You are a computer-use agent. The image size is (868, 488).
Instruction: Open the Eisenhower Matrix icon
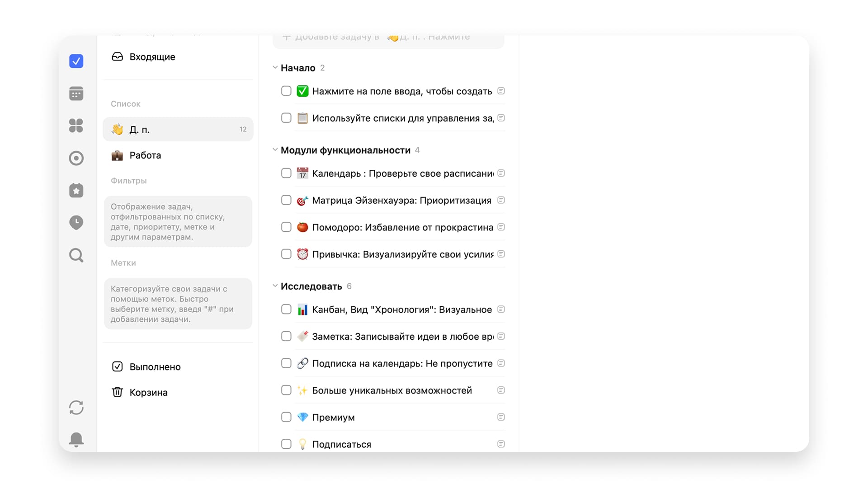click(76, 126)
